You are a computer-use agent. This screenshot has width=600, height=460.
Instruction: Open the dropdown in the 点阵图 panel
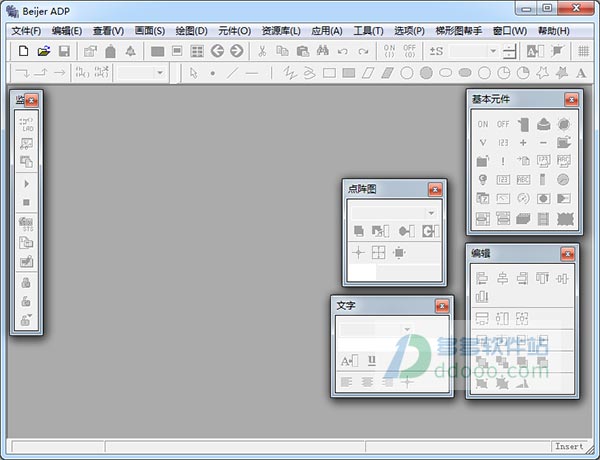click(431, 213)
